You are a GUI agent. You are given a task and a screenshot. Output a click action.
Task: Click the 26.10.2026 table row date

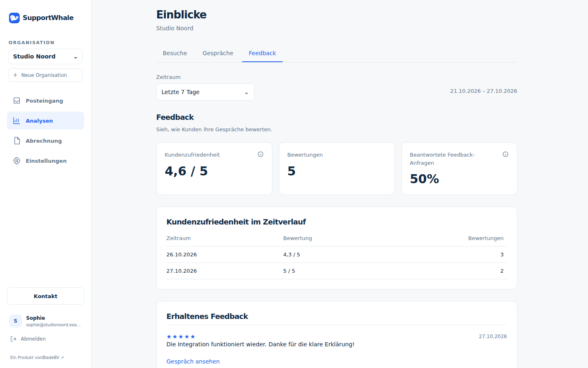coord(182,254)
